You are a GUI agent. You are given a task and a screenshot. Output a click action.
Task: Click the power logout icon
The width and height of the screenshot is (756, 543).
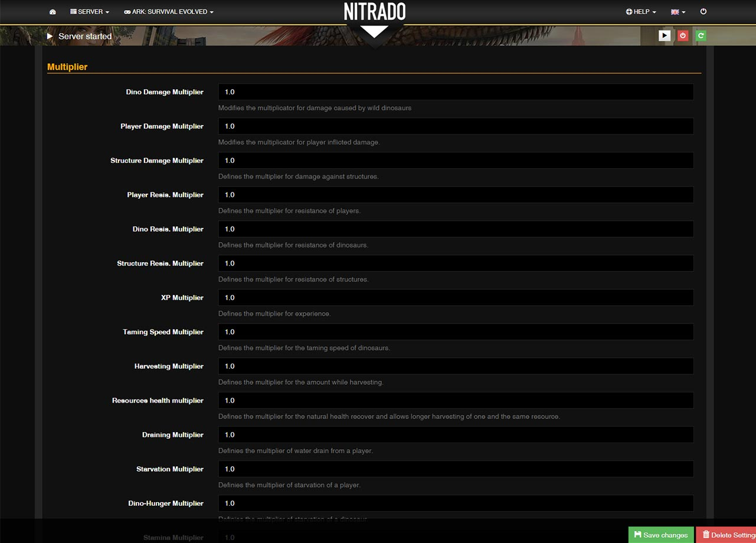703,11
